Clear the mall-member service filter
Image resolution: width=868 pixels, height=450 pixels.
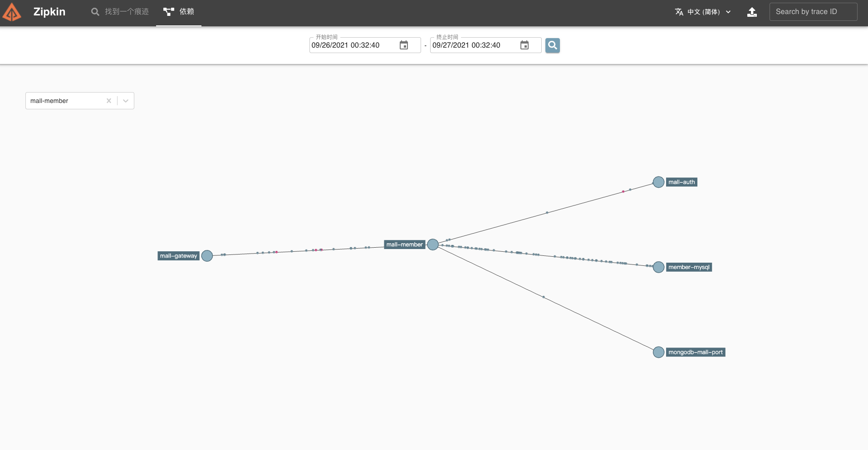point(109,101)
